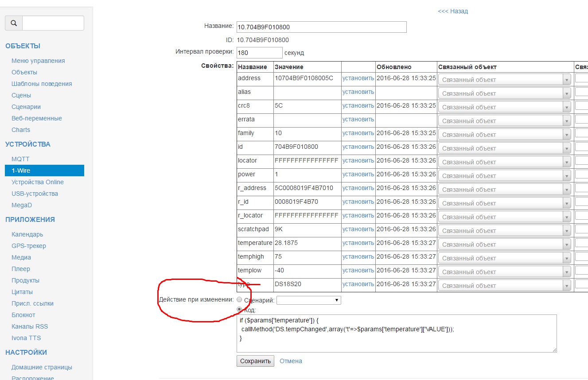Open the linked object dropdown for r_id
This screenshot has width=588, height=380.
pos(505,203)
